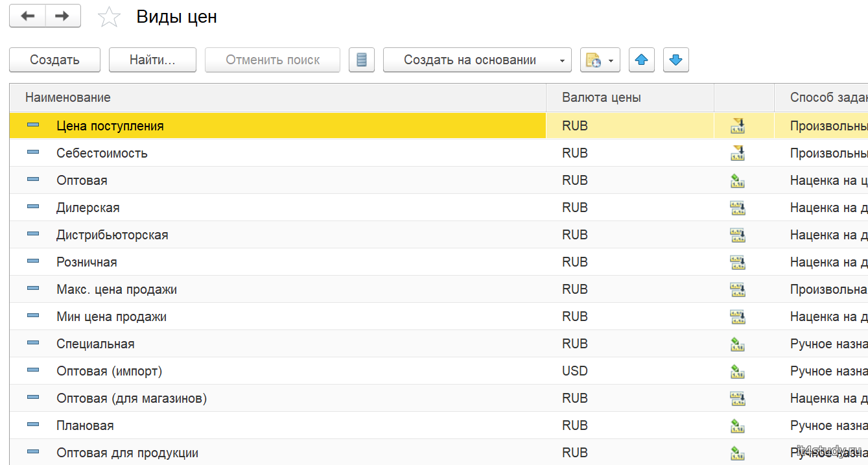The image size is (868, 465).
Task: Click the back navigation arrow
Action: click(28, 16)
